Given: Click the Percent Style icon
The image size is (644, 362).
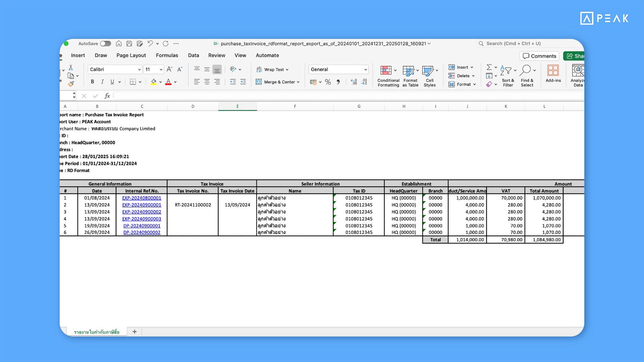Looking at the screenshot, I should coord(328,82).
